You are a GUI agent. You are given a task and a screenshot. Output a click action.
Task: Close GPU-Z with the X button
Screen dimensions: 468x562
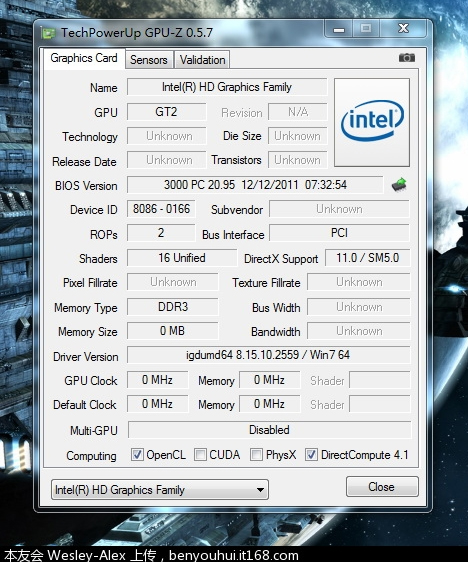(403, 28)
